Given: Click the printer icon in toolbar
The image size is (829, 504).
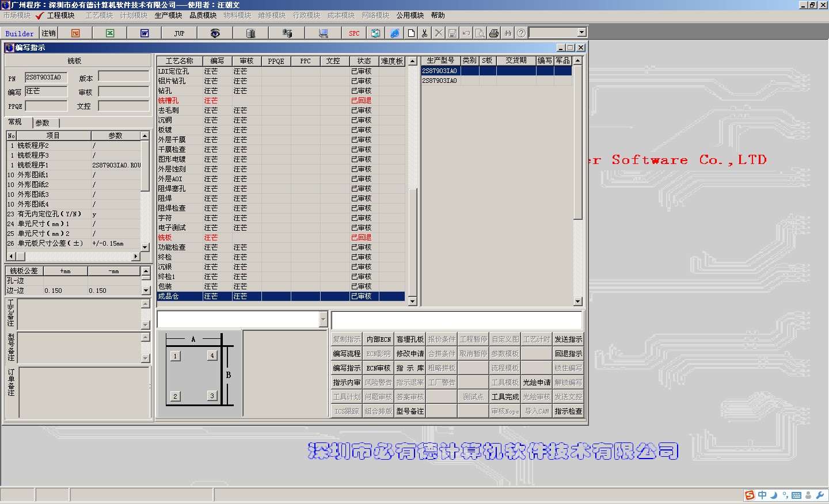Looking at the screenshot, I should pos(494,33).
